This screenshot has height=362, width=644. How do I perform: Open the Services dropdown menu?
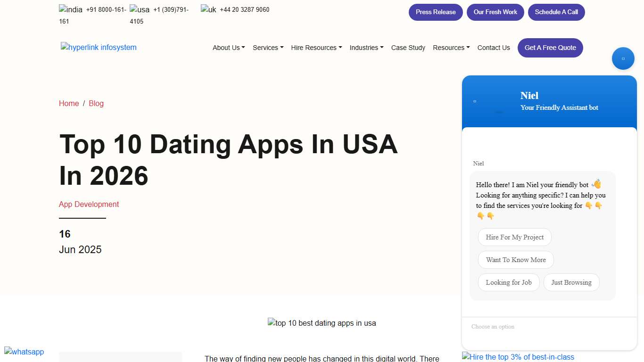click(x=268, y=48)
